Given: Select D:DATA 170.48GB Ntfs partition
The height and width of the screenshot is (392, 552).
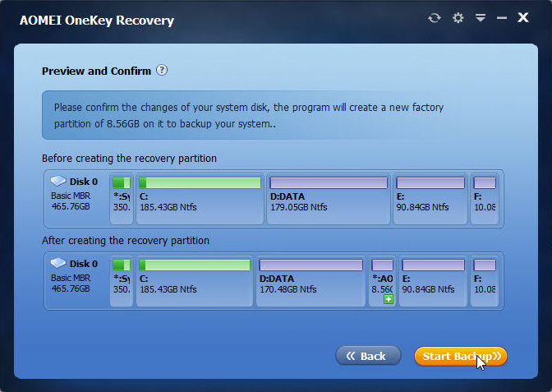Looking at the screenshot, I should tap(310, 281).
